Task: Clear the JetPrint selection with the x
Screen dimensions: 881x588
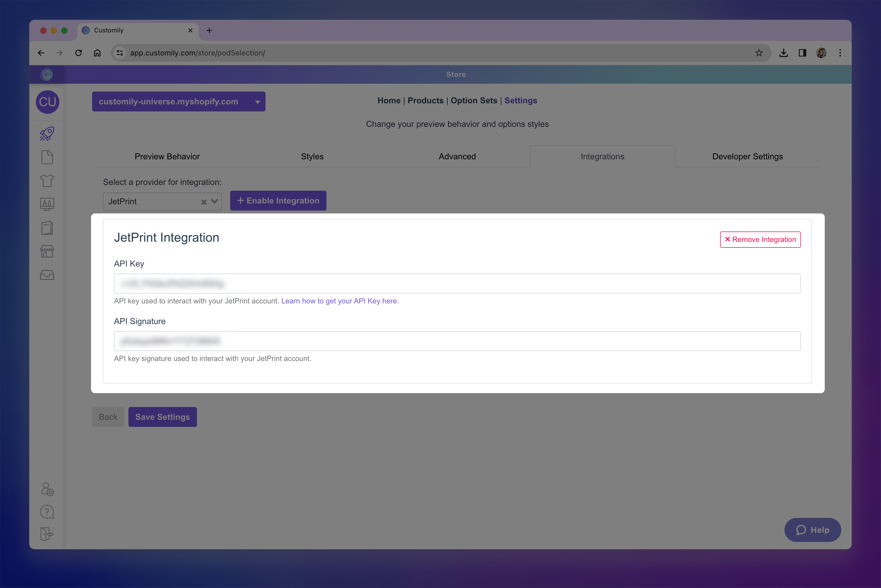Action: point(204,201)
